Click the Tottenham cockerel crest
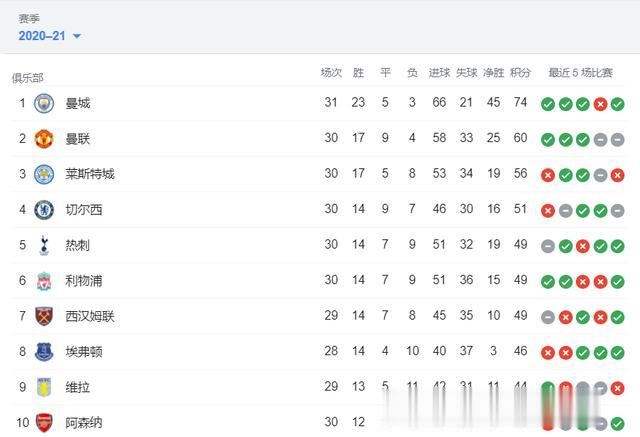The height and width of the screenshot is (437, 640). tap(44, 245)
